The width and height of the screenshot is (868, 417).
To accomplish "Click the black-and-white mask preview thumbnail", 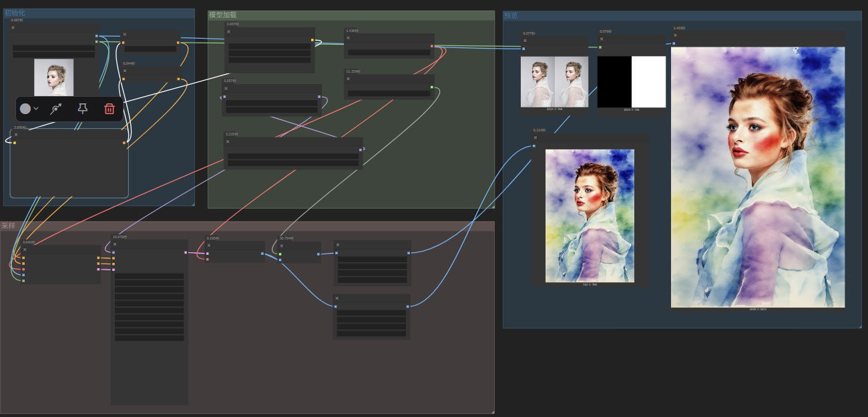I will (x=631, y=81).
